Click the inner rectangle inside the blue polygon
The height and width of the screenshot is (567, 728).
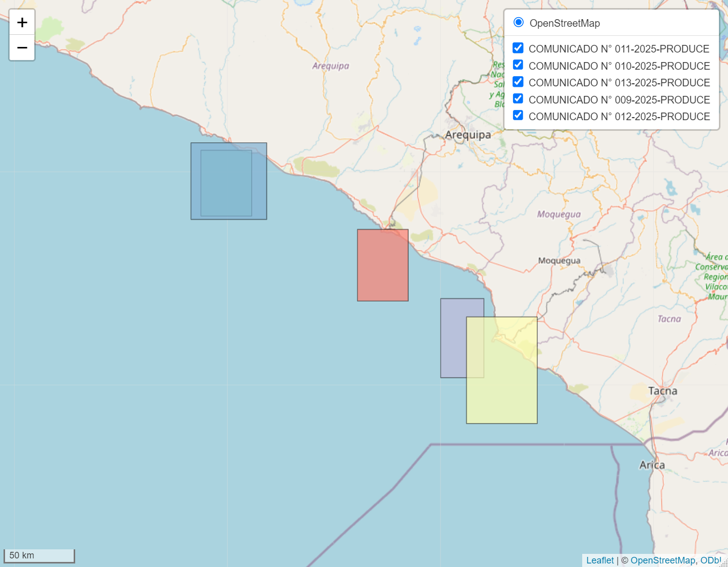pos(227,182)
